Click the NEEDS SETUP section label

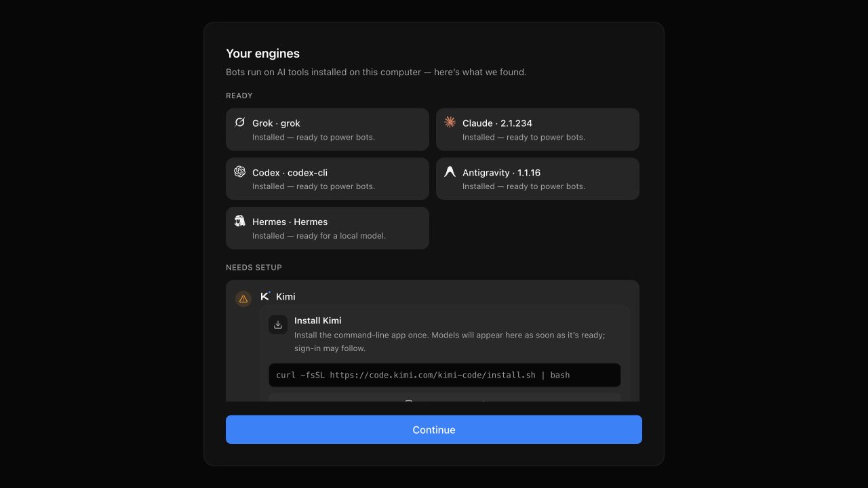click(254, 268)
